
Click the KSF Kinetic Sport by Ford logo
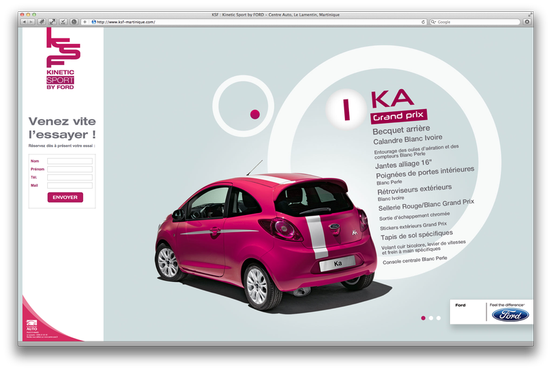tap(62, 59)
